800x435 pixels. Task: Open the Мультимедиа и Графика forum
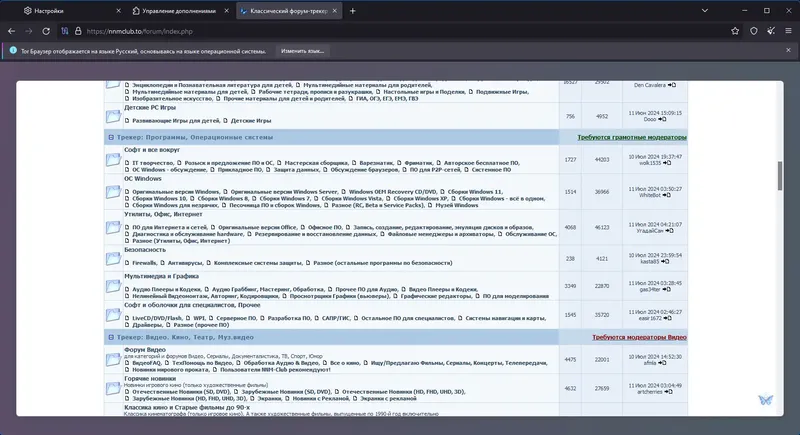[162, 276]
